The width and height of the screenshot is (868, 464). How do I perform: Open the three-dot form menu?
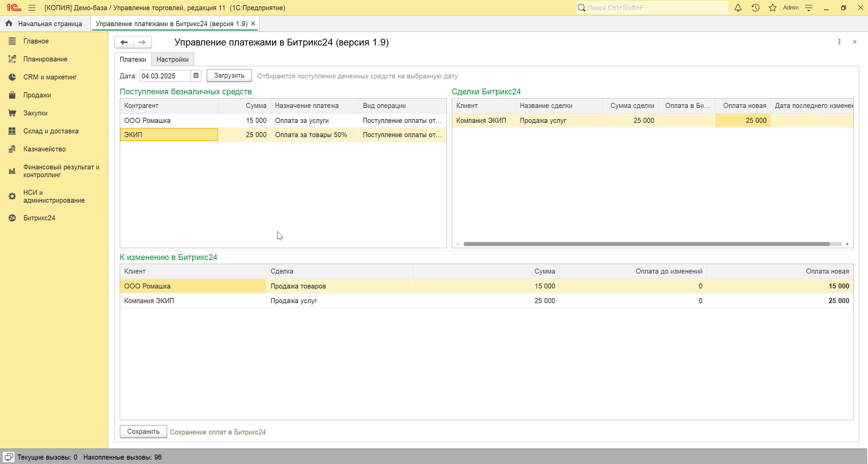coord(840,42)
